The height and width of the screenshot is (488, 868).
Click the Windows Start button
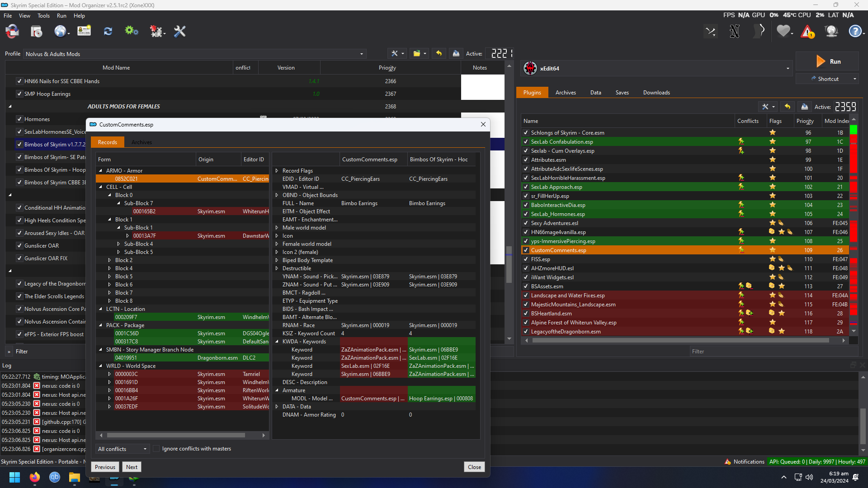pyautogui.click(x=14, y=477)
